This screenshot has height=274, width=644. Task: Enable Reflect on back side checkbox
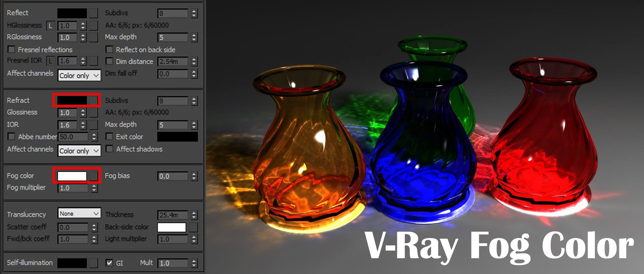(109, 49)
